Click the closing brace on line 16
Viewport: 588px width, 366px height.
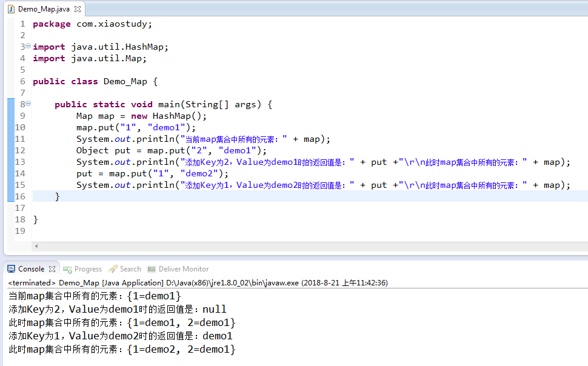click(x=58, y=196)
